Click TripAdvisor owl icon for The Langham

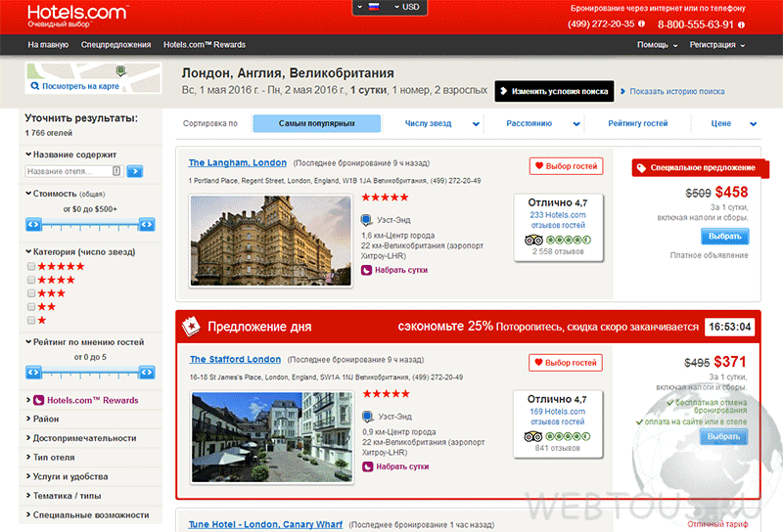(533, 240)
